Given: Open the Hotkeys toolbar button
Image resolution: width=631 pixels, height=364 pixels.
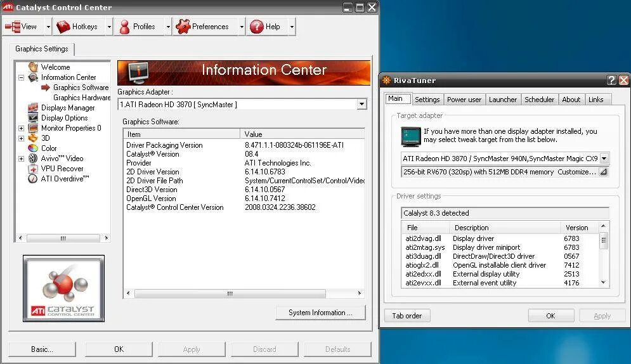Looking at the screenshot, I should (79, 27).
